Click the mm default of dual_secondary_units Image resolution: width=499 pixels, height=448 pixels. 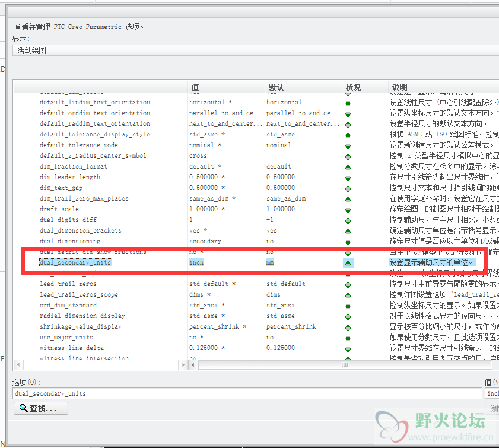(270, 262)
